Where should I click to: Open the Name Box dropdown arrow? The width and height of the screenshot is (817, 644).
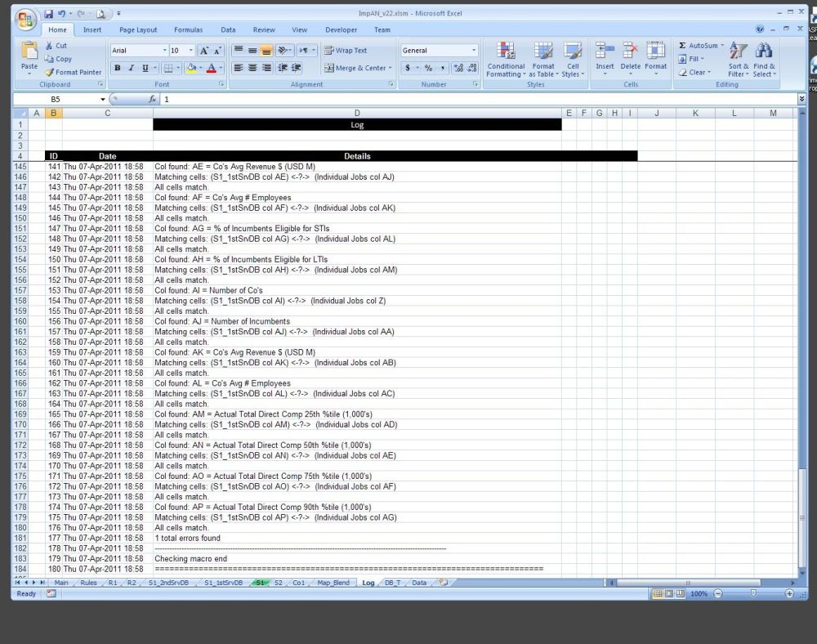click(103, 99)
